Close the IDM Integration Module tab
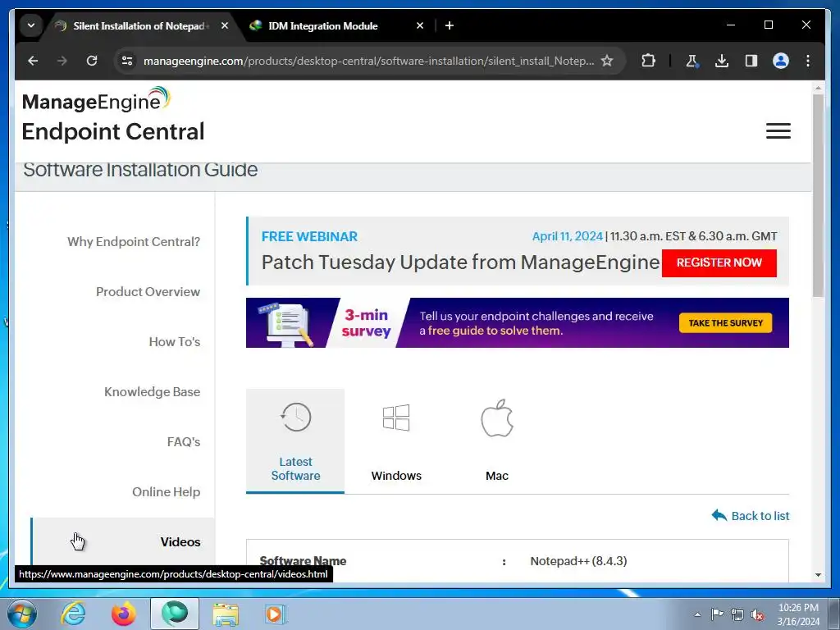This screenshot has width=840, height=630. 420,25
